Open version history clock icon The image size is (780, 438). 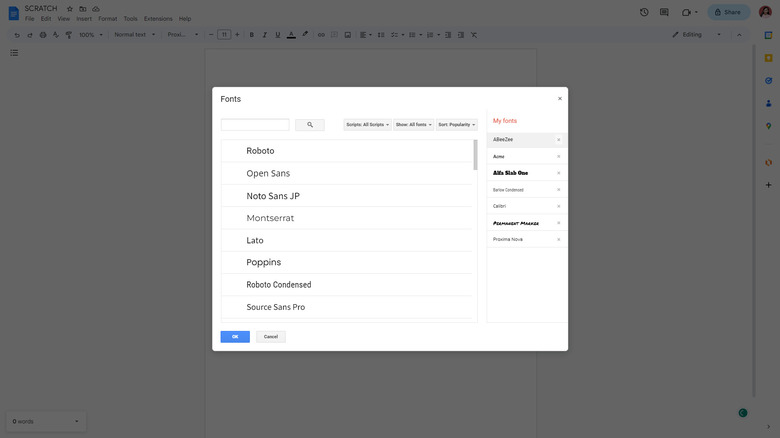point(644,12)
